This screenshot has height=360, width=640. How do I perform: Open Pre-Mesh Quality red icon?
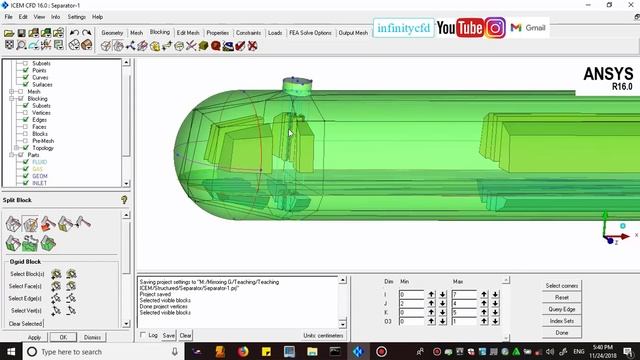pos(216,46)
